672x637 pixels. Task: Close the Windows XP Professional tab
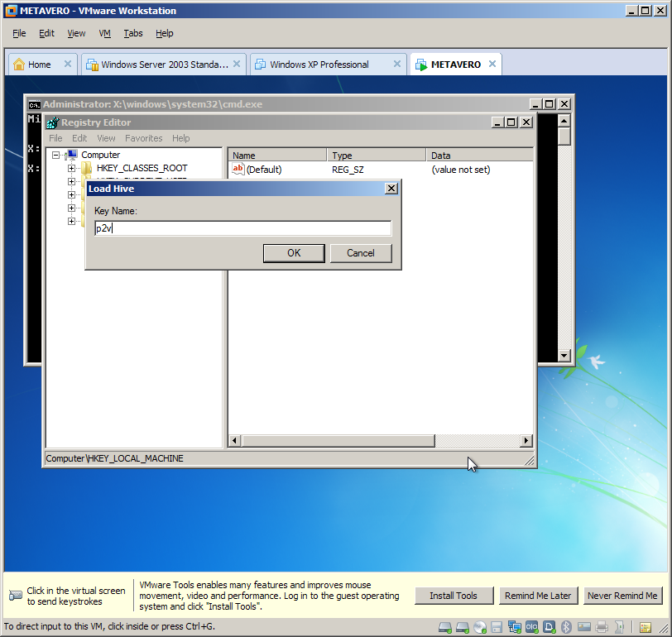point(397,64)
